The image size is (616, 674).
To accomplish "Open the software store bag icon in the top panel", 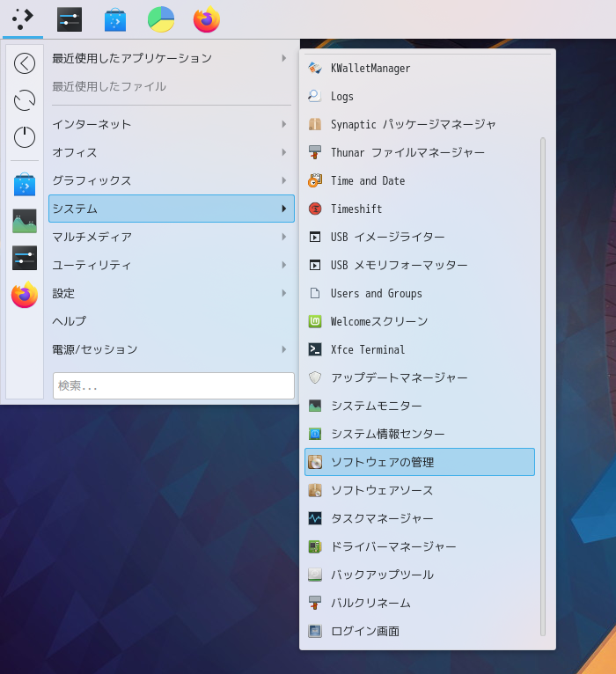I will pos(115,19).
